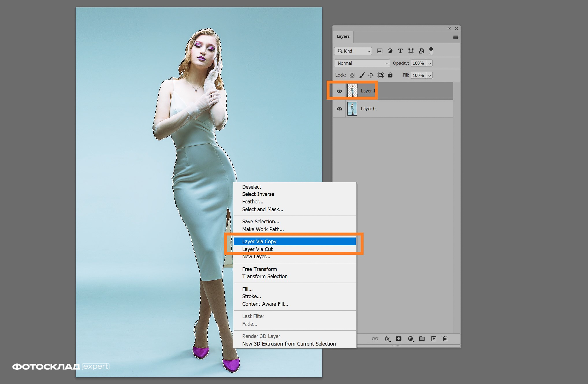Viewport: 588px width, 384px height.
Task: Add a new layer
Action: [x=433, y=339]
